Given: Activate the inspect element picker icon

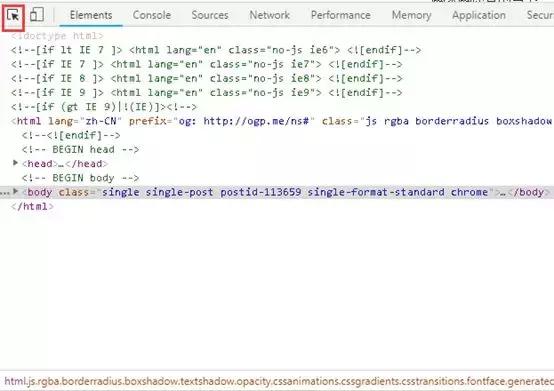Looking at the screenshot, I should [x=13, y=16].
